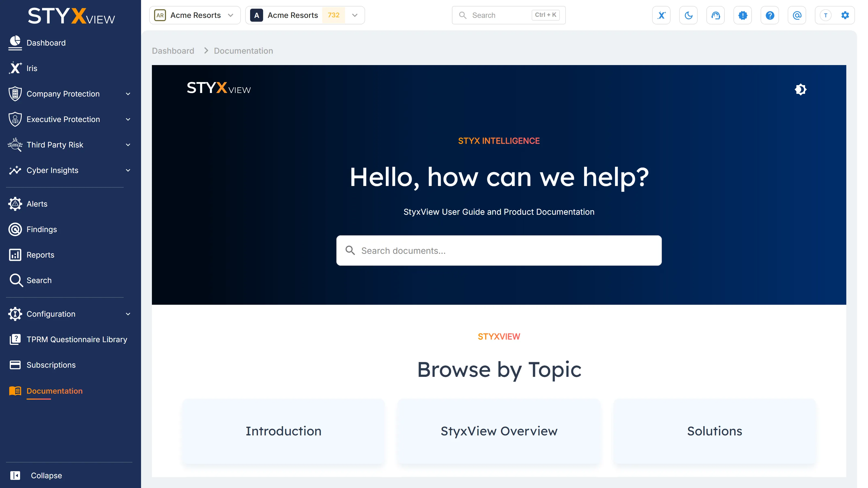Open the Acme Resorts 732 company dropdown
Screen dimensions: 868x488
[x=305, y=15]
